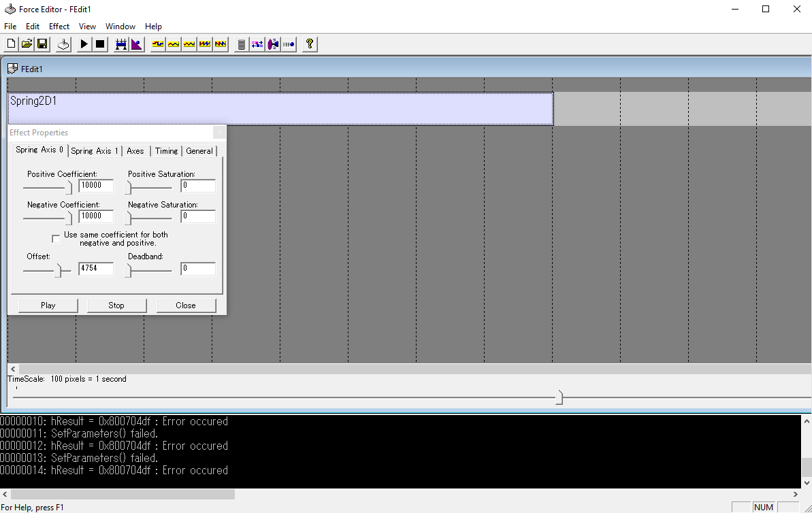Click the output log horizontal scrollbar thumb
The image size is (812, 513).
(123, 495)
